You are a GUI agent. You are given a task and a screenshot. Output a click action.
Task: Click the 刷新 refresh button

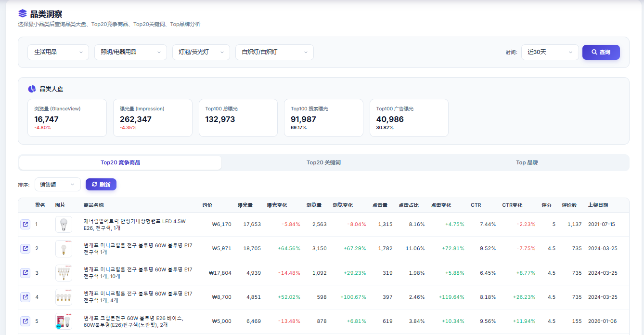(x=101, y=184)
